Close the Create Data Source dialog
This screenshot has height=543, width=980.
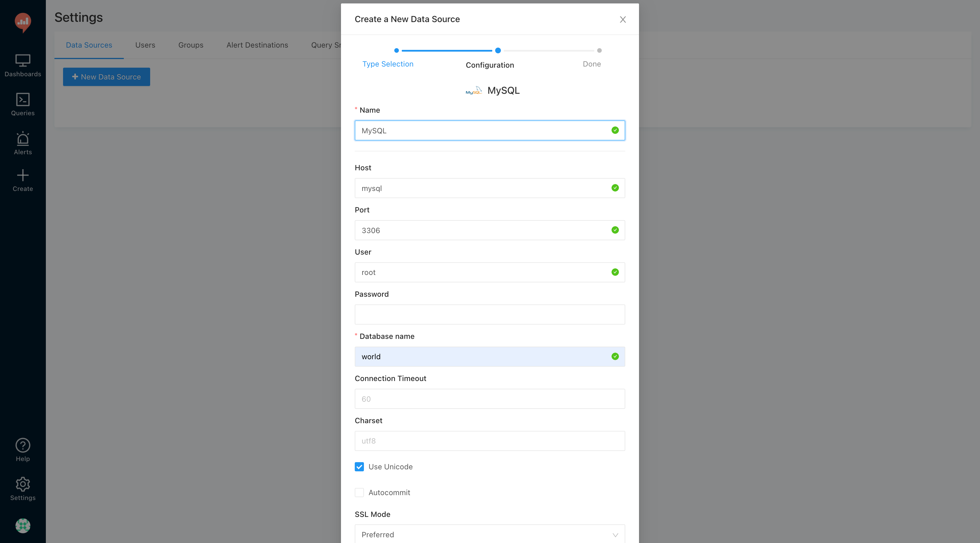623,19
